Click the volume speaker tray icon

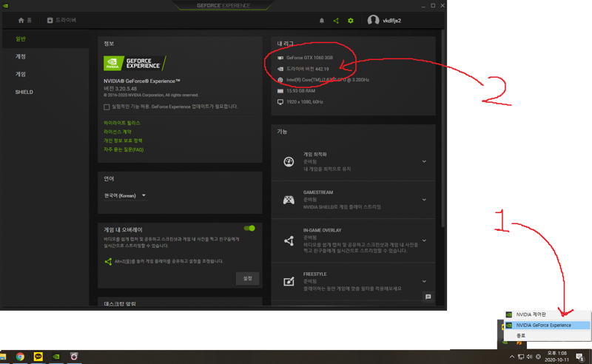pos(529,357)
